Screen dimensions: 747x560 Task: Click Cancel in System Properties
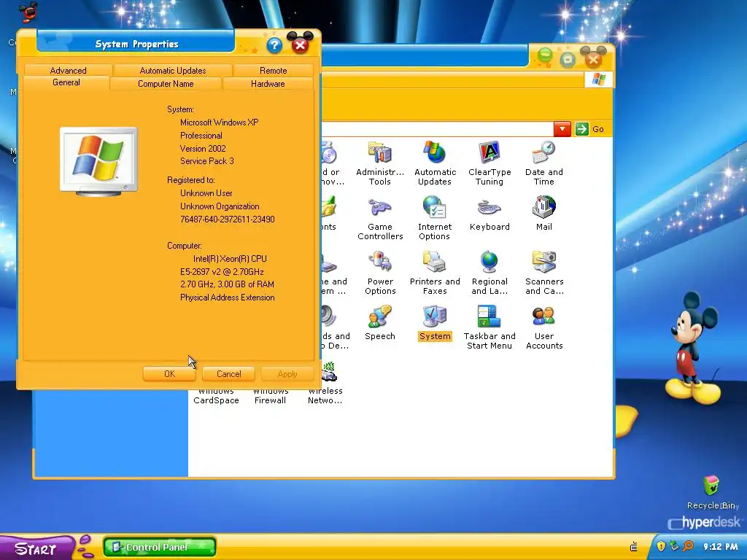pos(228,374)
